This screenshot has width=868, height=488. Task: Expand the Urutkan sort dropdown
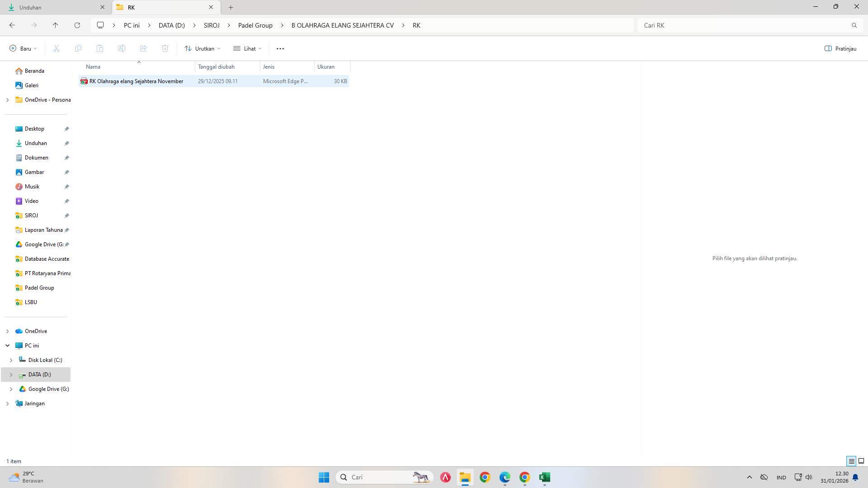[202, 48]
